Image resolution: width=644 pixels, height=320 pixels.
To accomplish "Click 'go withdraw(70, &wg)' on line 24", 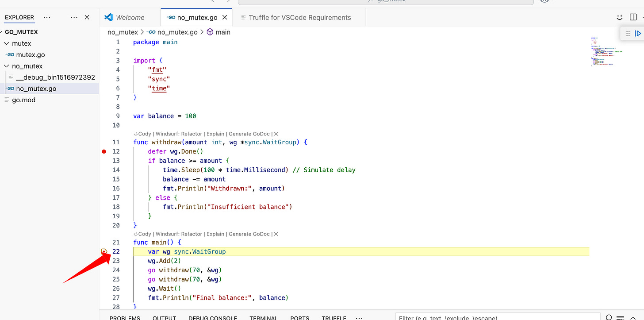I will (185, 270).
